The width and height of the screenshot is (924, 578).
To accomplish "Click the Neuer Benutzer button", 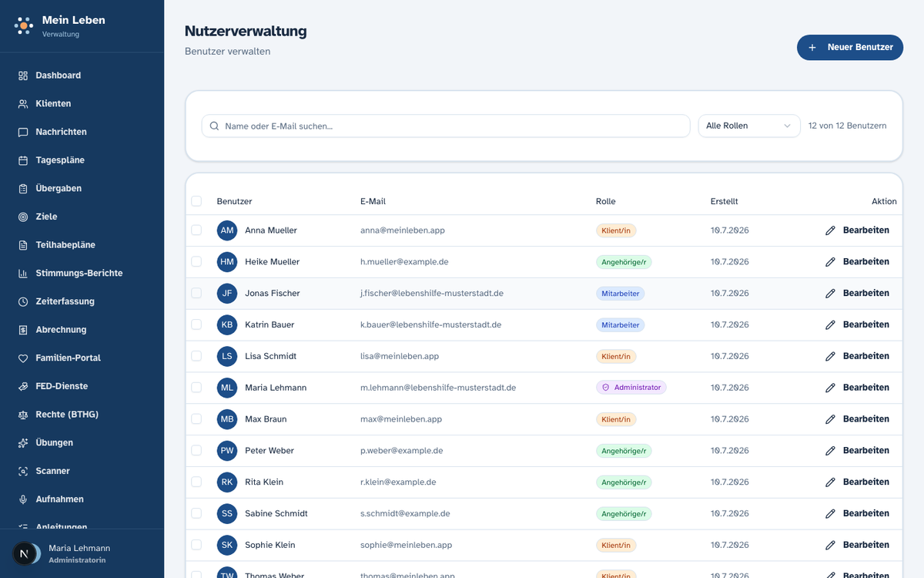I will click(x=850, y=47).
